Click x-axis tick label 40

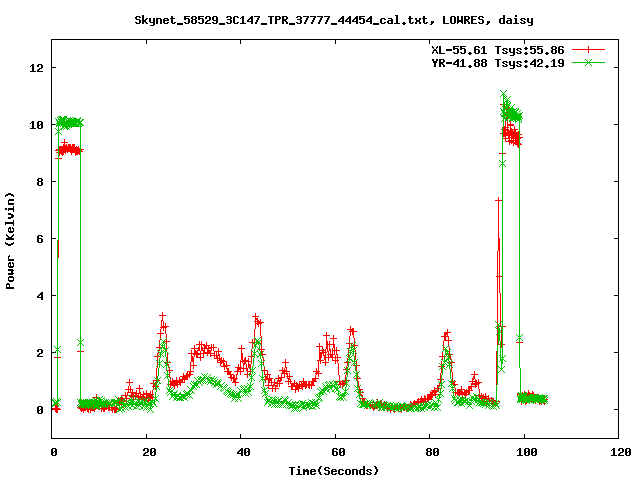[x=244, y=452]
